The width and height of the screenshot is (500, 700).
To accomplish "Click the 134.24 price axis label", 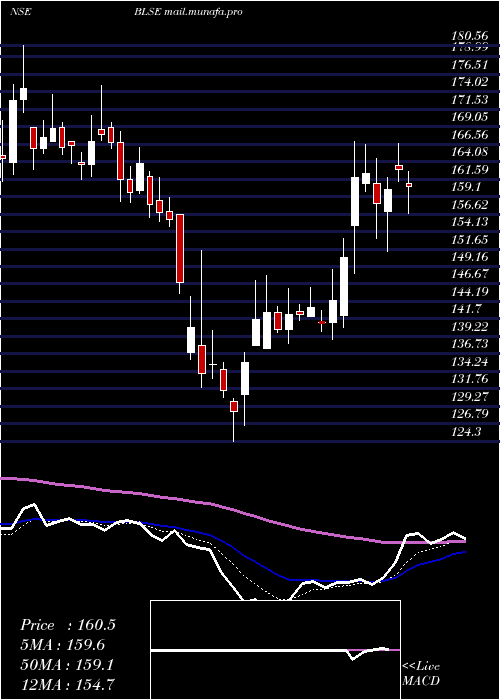I will (470, 362).
